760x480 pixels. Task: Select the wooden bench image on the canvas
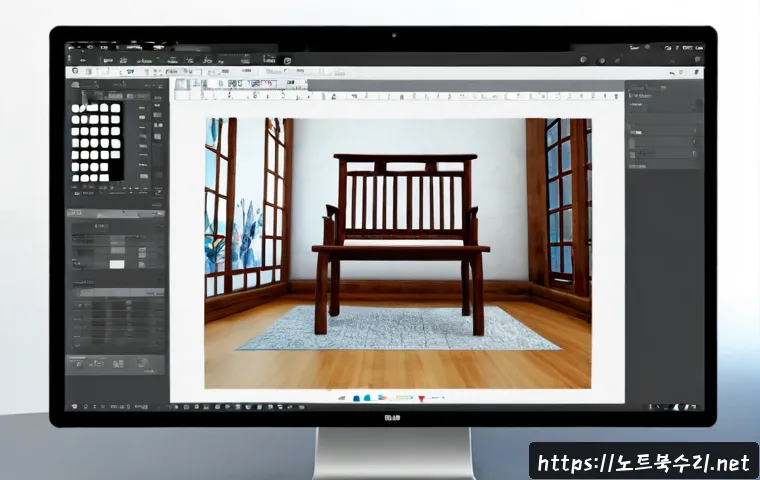pyautogui.click(x=397, y=253)
